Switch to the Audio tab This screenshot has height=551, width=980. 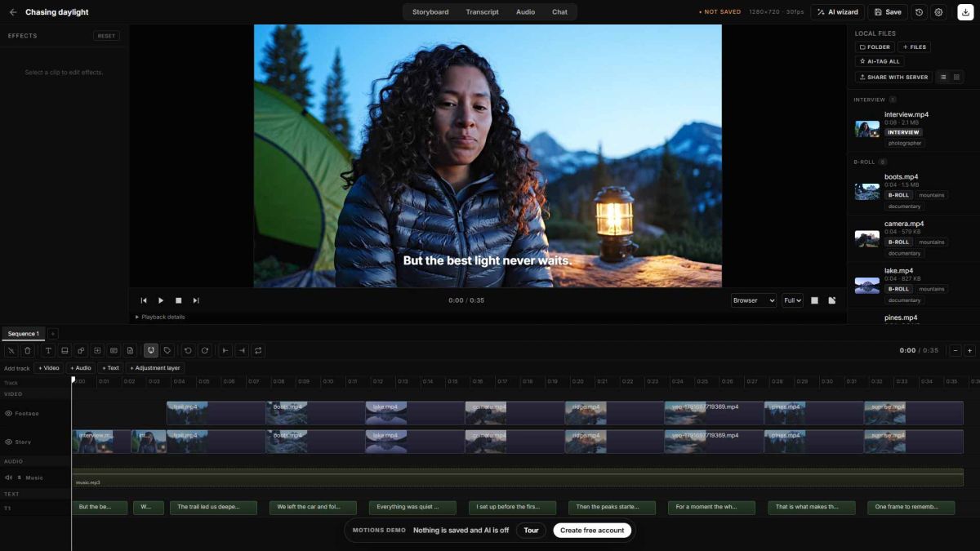click(526, 12)
